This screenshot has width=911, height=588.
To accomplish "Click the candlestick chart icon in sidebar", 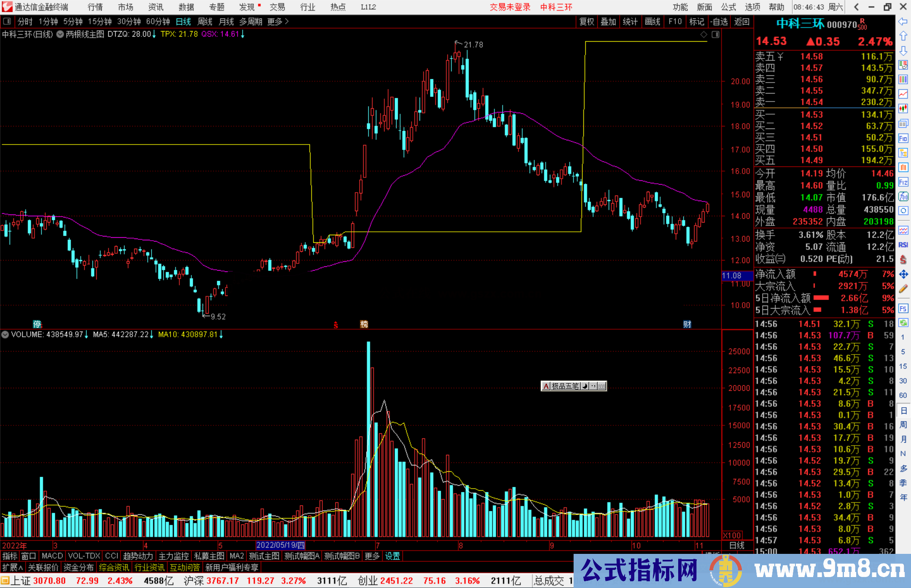I will (x=903, y=109).
